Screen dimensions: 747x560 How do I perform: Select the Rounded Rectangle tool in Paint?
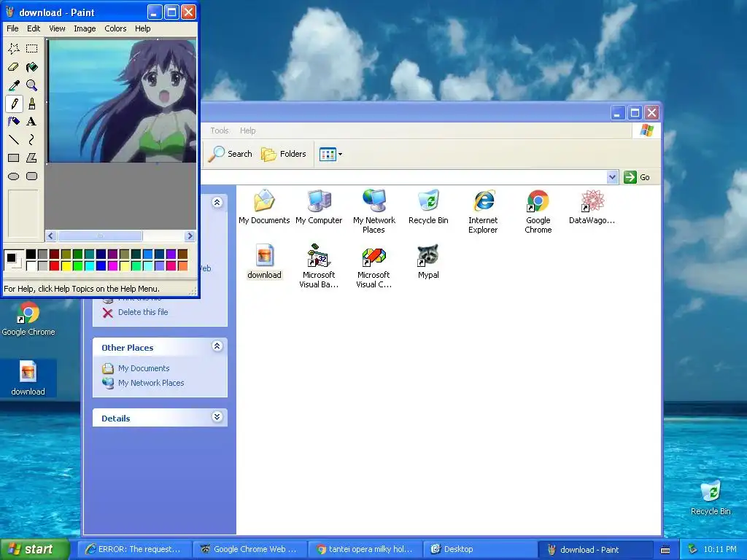[x=32, y=176]
